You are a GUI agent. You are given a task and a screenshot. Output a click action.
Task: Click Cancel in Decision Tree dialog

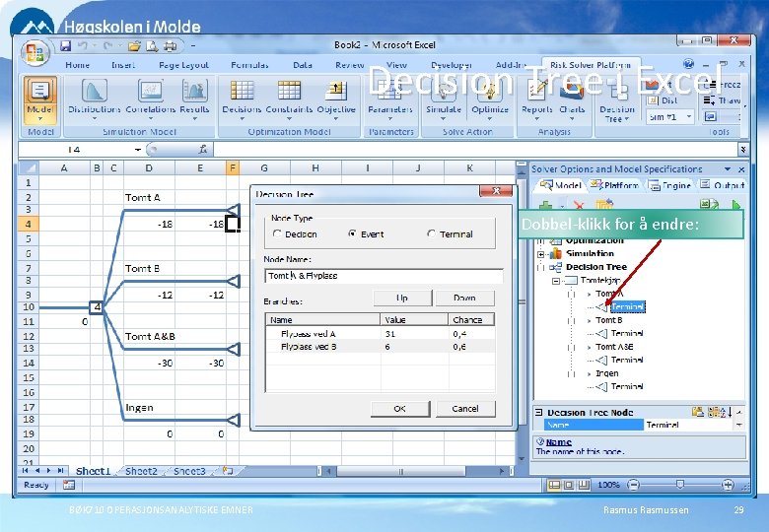[465, 409]
